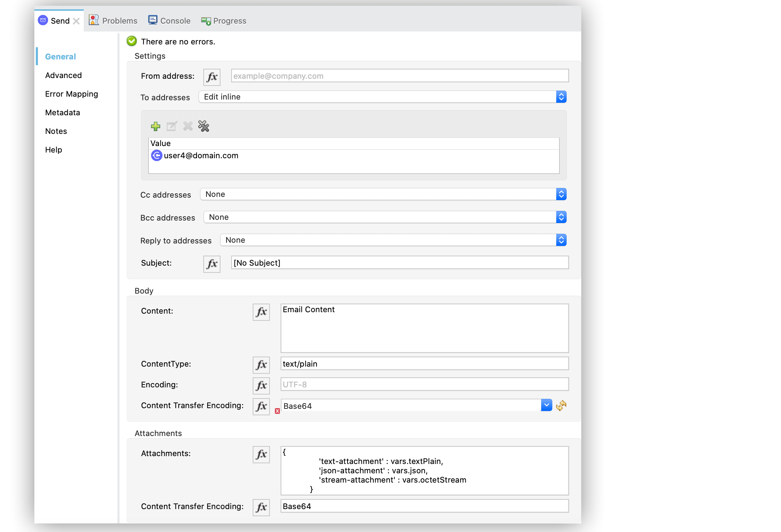781x532 pixels.
Task: Click the fx icon beside Attachments
Action: click(261, 455)
